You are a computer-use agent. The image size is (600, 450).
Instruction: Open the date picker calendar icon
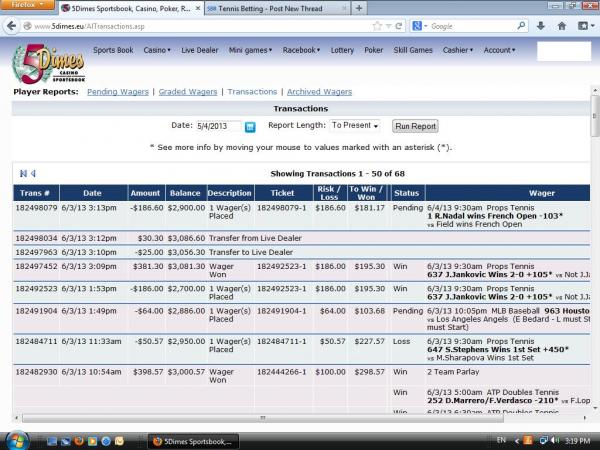click(x=250, y=127)
